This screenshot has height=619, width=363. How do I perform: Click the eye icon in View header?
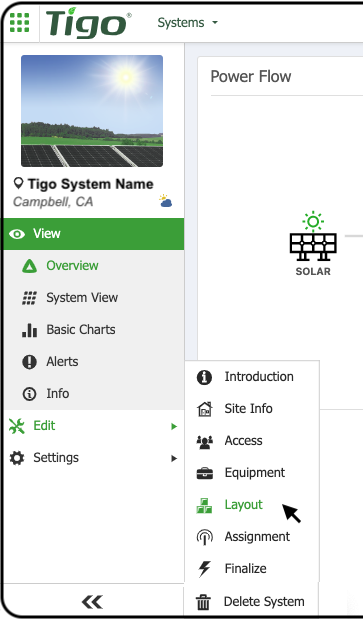[17, 234]
